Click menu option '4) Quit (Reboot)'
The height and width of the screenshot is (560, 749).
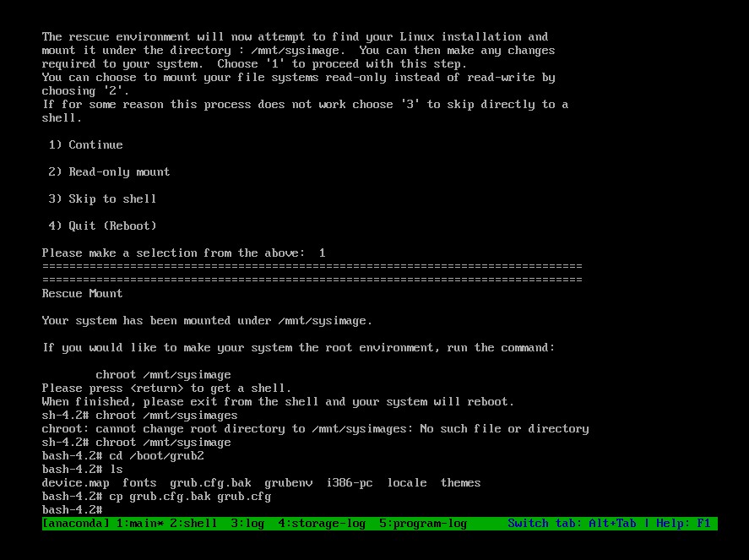(102, 226)
